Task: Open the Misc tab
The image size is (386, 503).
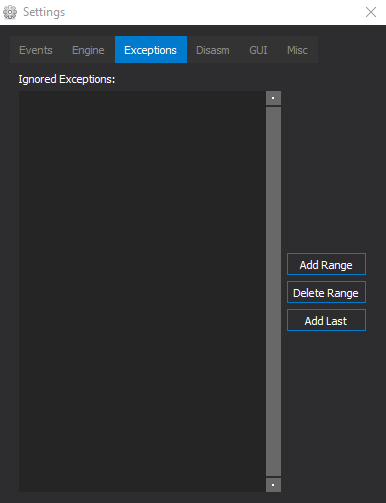Action: tap(297, 50)
